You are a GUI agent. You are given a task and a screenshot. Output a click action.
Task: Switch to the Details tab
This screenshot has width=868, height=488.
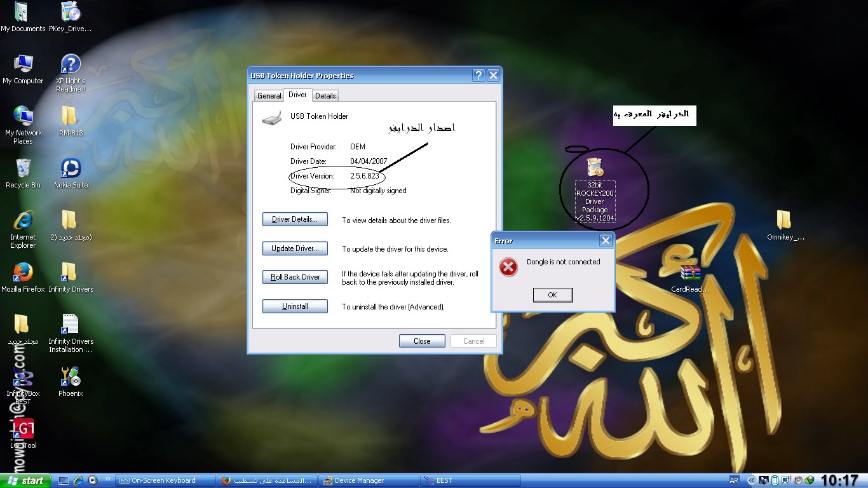click(x=325, y=95)
